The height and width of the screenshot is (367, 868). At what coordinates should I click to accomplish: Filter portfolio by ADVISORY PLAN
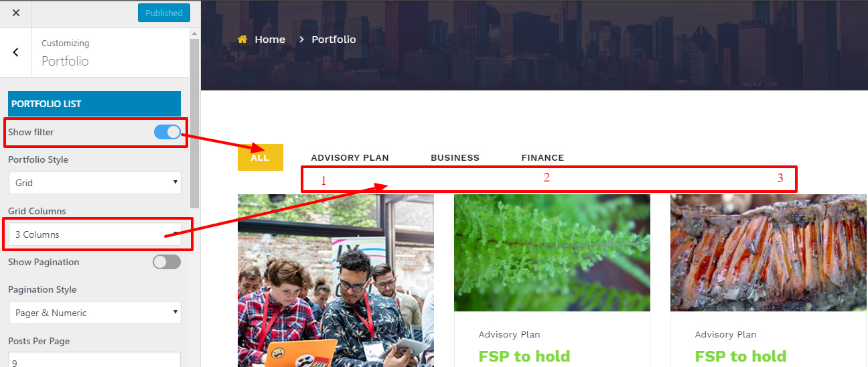coord(350,158)
